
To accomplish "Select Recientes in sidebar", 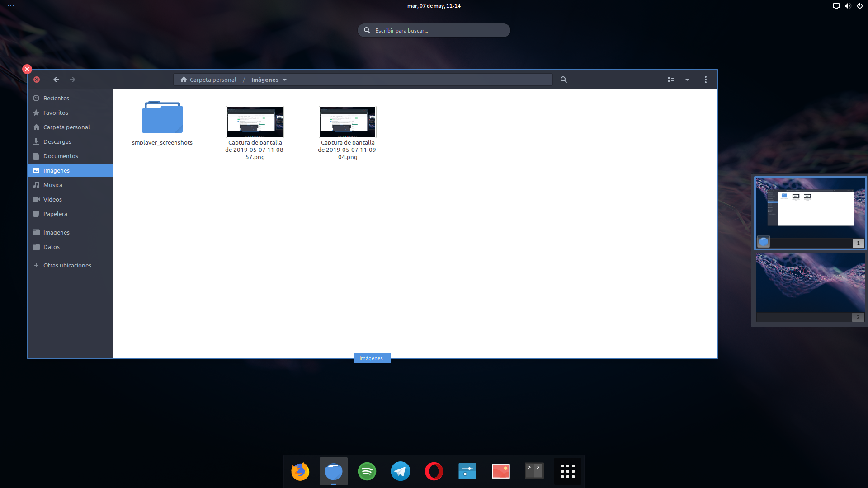I will 70,98.
